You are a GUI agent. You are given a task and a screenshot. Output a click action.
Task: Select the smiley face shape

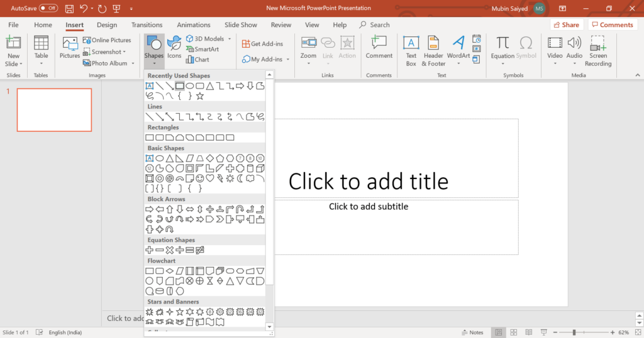(200, 178)
